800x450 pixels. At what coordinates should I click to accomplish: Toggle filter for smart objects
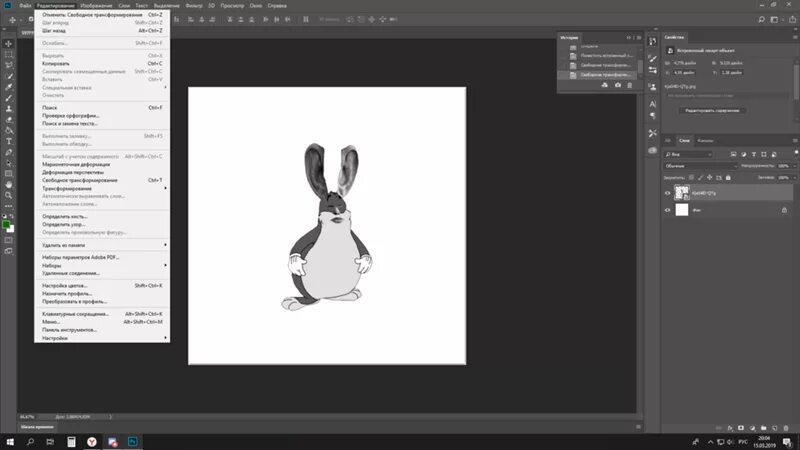point(774,154)
